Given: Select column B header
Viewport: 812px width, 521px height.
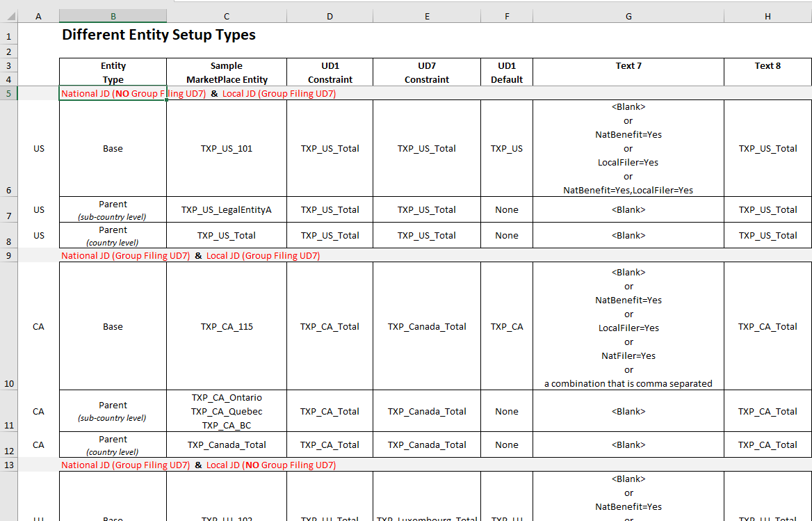Looking at the screenshot, I should pos(113,15).
